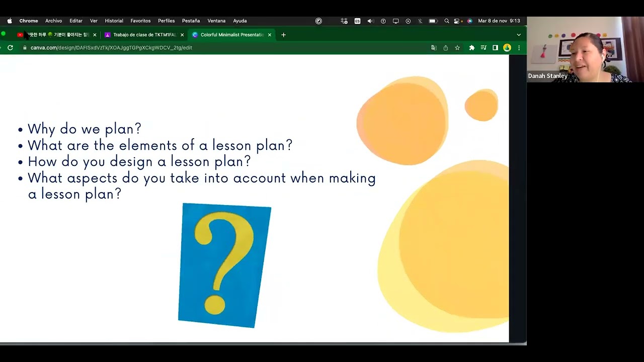This screenshot has width=644, height=362.
Task: Switch to Trabajo de clase de TKTM1FAL tab
Action: tap(144, 35)
